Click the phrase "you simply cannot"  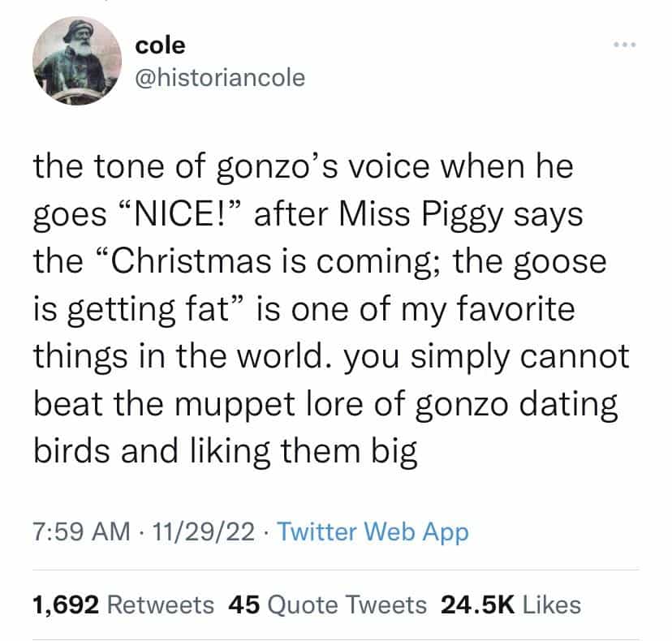tap(482, 358)
